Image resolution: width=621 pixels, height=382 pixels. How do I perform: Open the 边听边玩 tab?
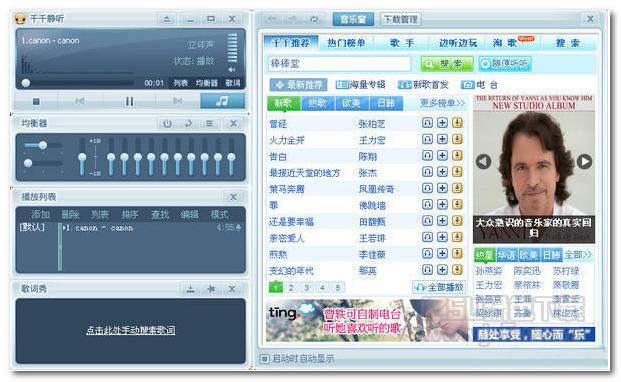coord(458,43)
